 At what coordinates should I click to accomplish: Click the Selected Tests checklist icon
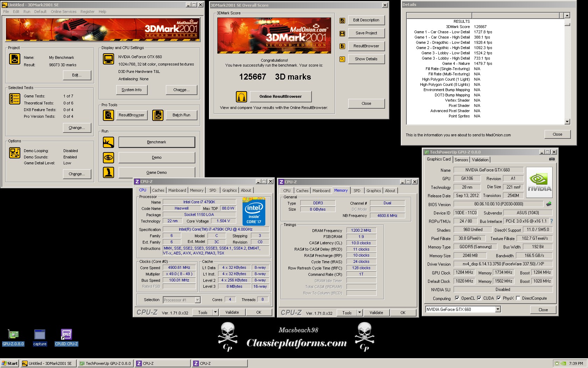15,99
